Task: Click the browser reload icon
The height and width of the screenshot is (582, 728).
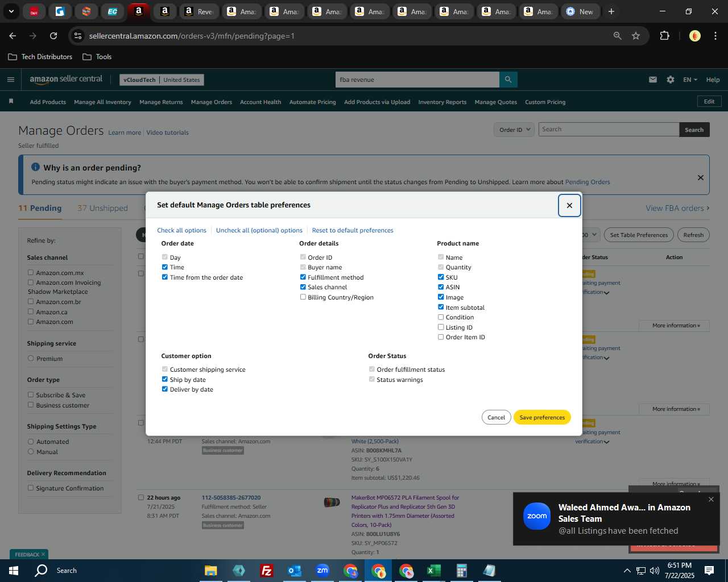Action: pyautogui.click(x=53, y=36)
